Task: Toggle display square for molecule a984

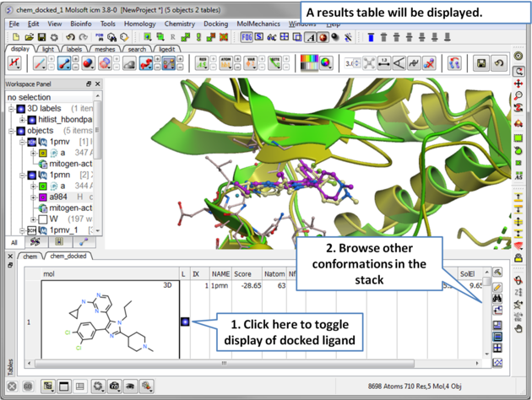Action: [42, 197]
